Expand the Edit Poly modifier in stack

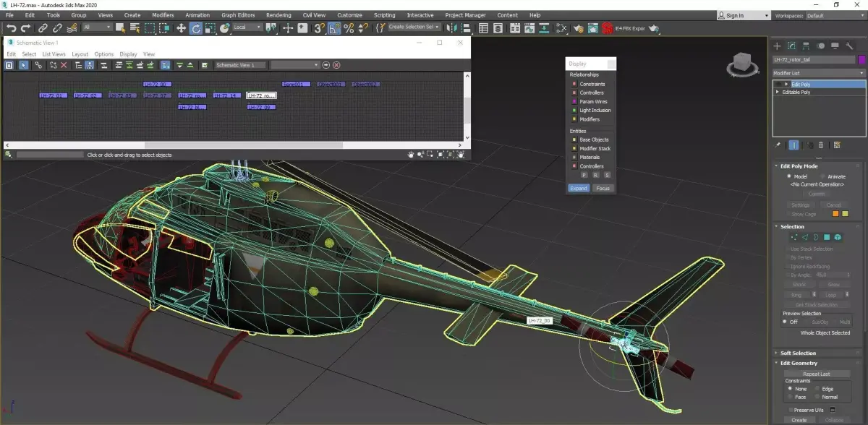tap(787, 84)
